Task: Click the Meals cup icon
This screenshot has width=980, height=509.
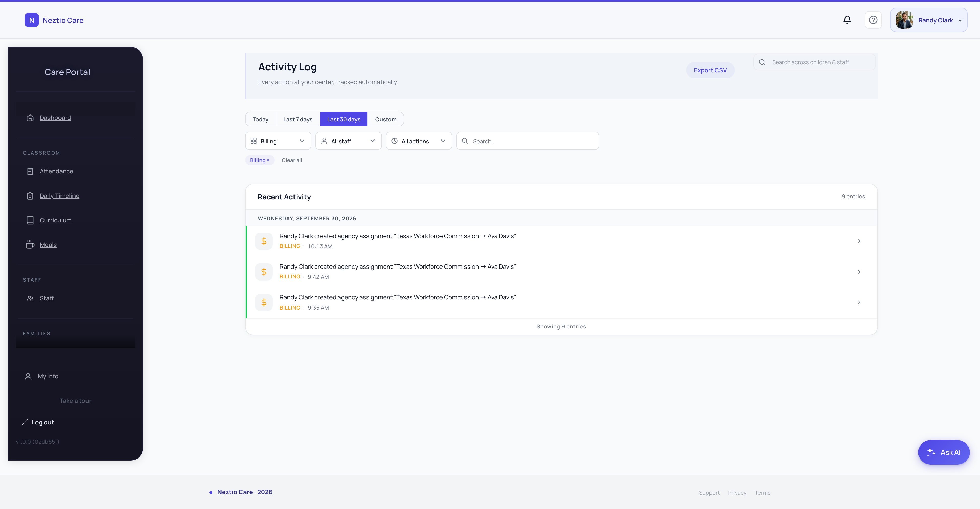Action: (x=30, y=245)
